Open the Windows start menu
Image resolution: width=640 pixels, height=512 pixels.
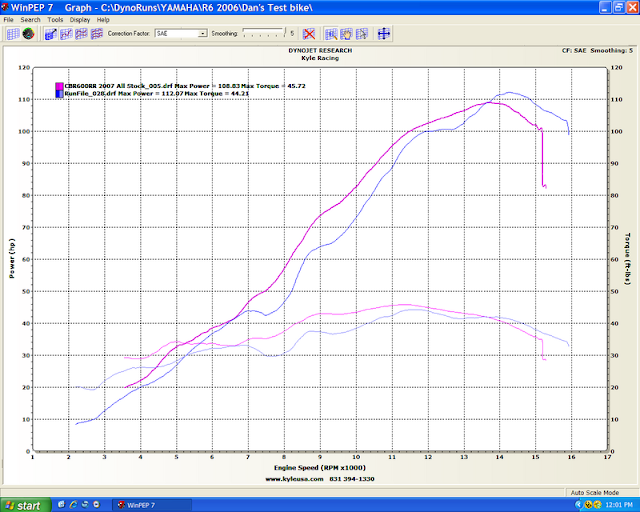click(25, 505)
